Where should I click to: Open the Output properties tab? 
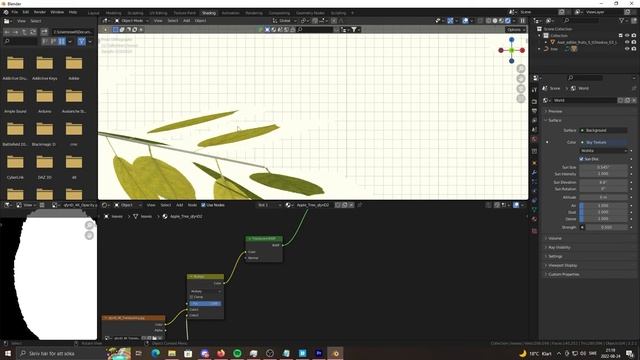tap(534, 111)
